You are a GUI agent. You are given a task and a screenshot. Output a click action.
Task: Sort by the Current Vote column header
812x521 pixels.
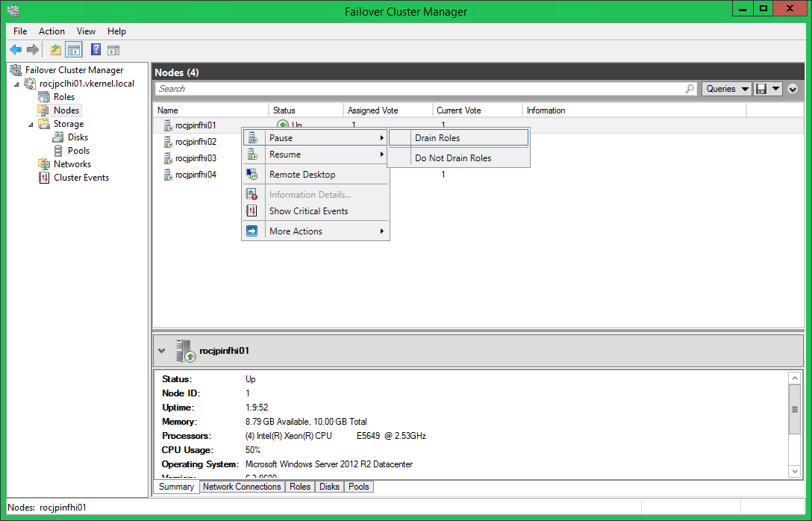pyautogui.click(x=478, y=110)
